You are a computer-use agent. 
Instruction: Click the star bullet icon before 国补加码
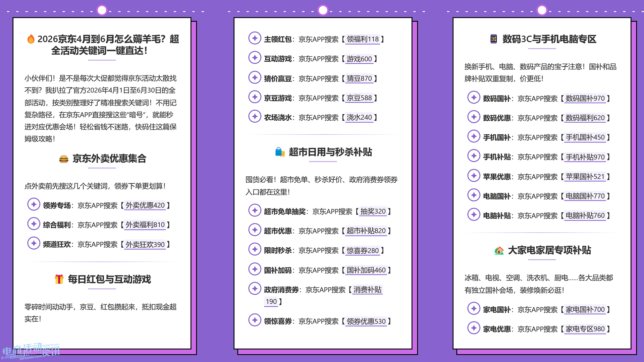pyautogui.click(x=255, y=269)
